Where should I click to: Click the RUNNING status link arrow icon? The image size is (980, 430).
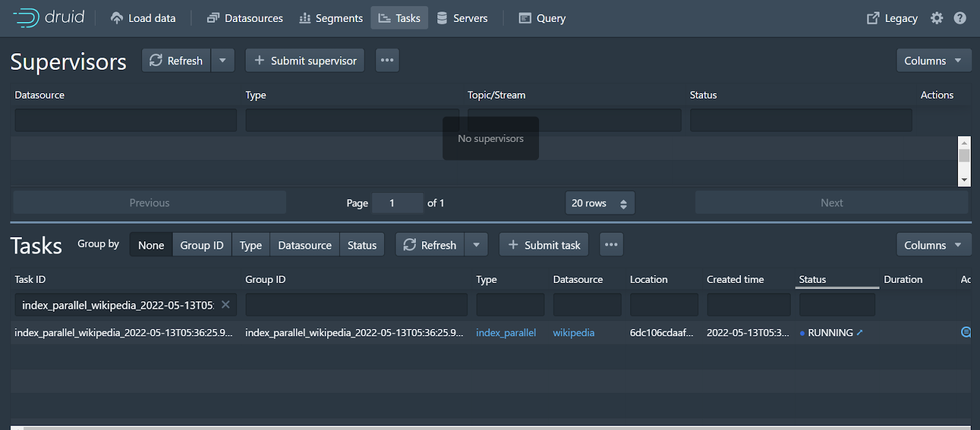[x=860, y=333]
